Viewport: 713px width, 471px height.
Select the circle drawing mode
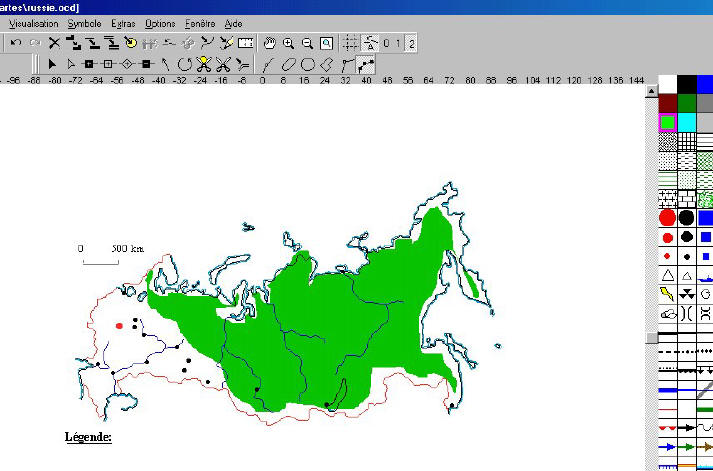coord(308,64)
